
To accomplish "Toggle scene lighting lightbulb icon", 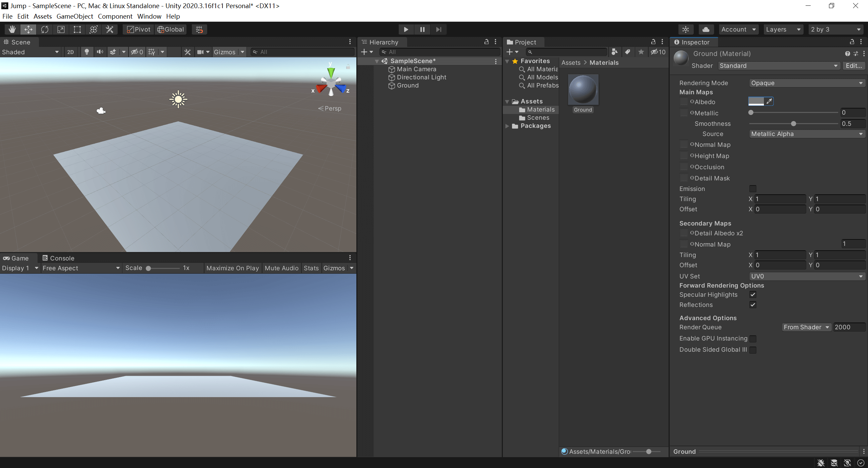I will click(x=87, y=52).
